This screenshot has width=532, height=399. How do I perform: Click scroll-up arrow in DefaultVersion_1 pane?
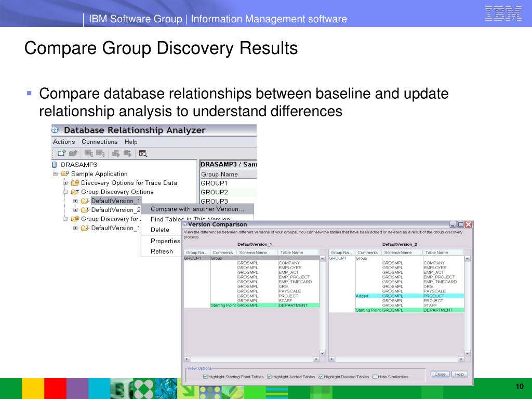pos(322,259)
